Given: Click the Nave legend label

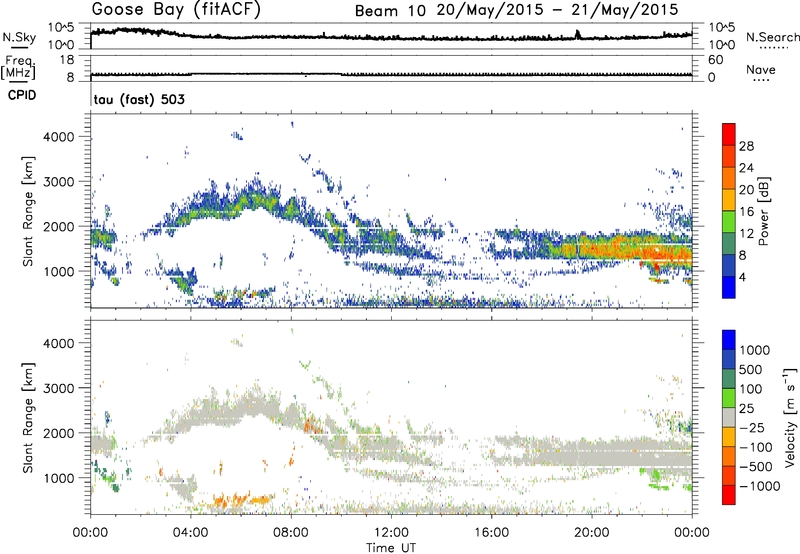Looking at the screenshot, I should 761,69.
